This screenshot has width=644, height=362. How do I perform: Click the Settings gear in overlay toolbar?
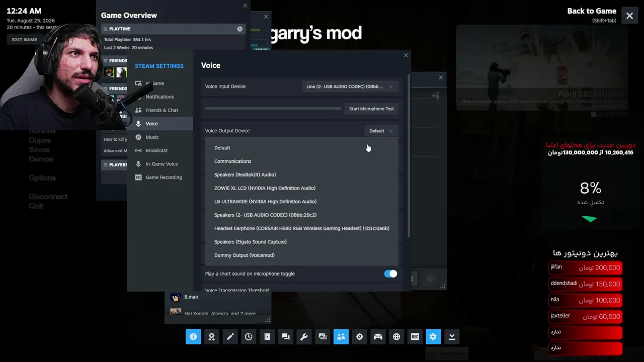[433, 337]
